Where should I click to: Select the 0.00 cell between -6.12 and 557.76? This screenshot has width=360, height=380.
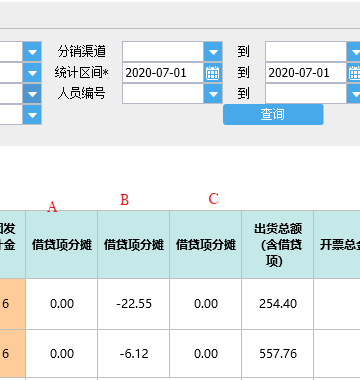click(x=206, y=354)
